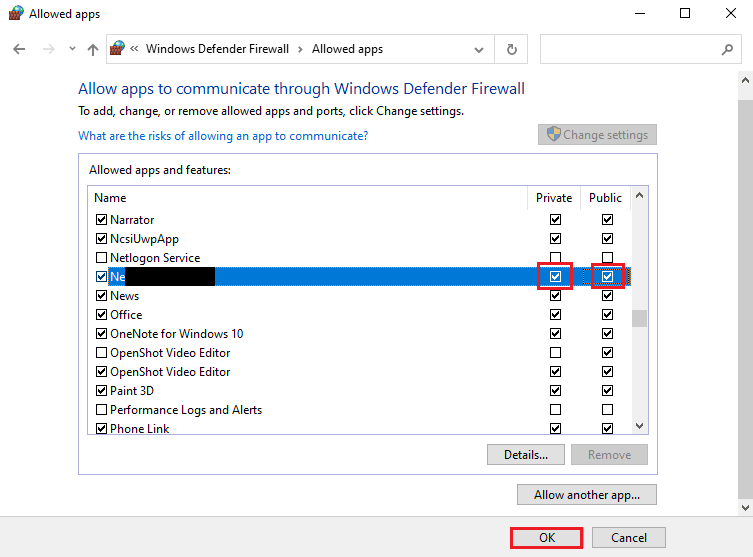Click the Private column header
753x557 pixels.
point(554,198)
